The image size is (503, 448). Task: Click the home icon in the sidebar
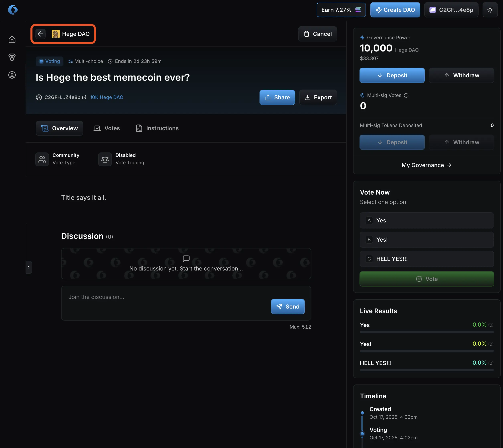point(12,40)
